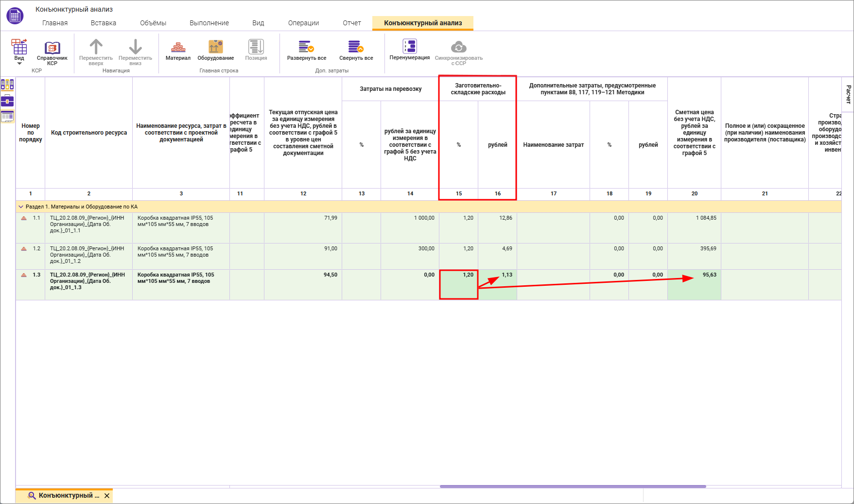Switch to the Главная ribbon tab
The image size is (854, 504).
click(x=55, y=23)
